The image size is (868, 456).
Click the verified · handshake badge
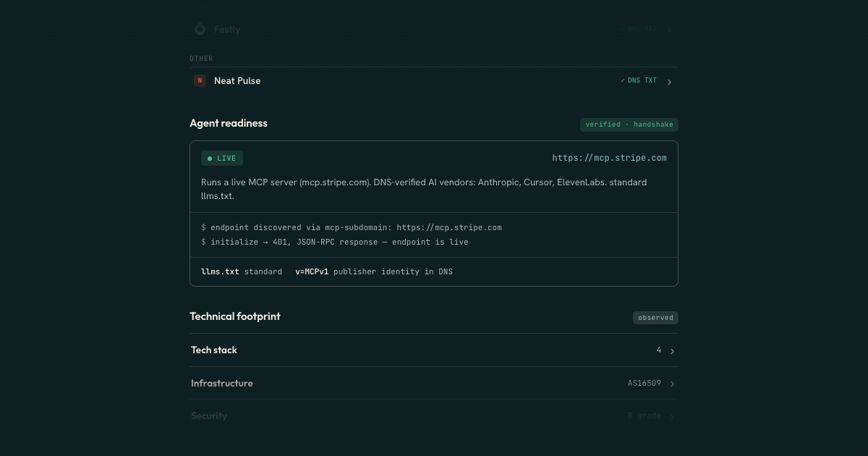pyautogui.click(x=629, y=124)
